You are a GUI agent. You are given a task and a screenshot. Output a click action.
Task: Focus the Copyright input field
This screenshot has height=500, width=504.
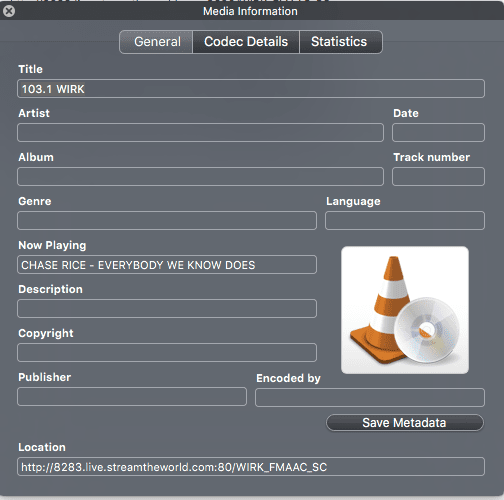coord(167,353)
